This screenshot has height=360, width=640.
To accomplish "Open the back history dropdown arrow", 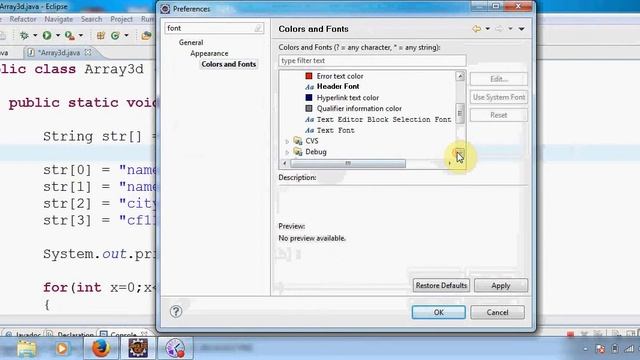I will [x=487, y=29].
